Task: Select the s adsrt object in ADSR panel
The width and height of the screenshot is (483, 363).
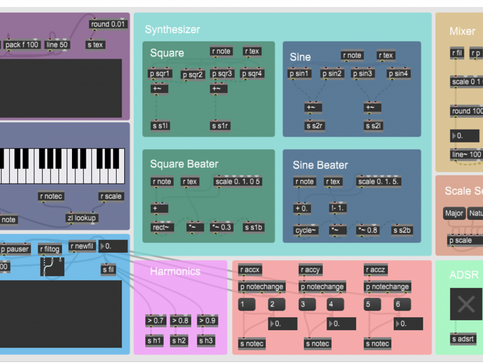Action: pyautogui.click(x=463, y=339)
